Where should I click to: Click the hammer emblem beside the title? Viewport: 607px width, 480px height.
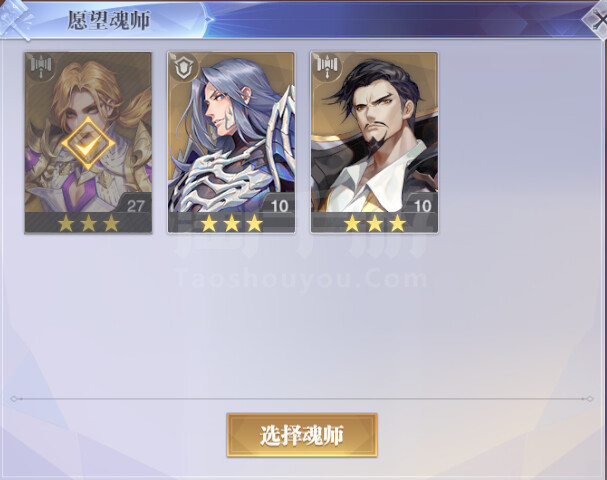click(15, 19)
